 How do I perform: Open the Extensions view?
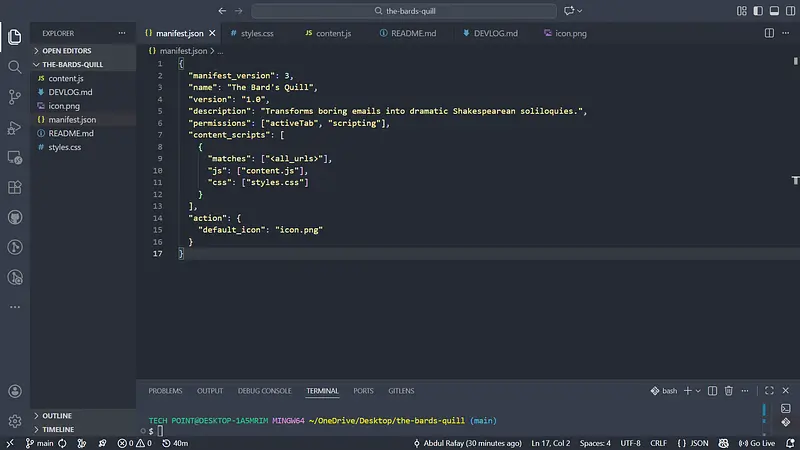click(15, 187)
